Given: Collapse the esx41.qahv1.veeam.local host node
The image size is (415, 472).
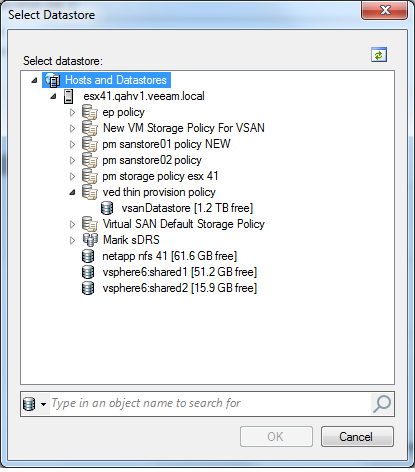Looking at the screenshot, I should point(53,97).
